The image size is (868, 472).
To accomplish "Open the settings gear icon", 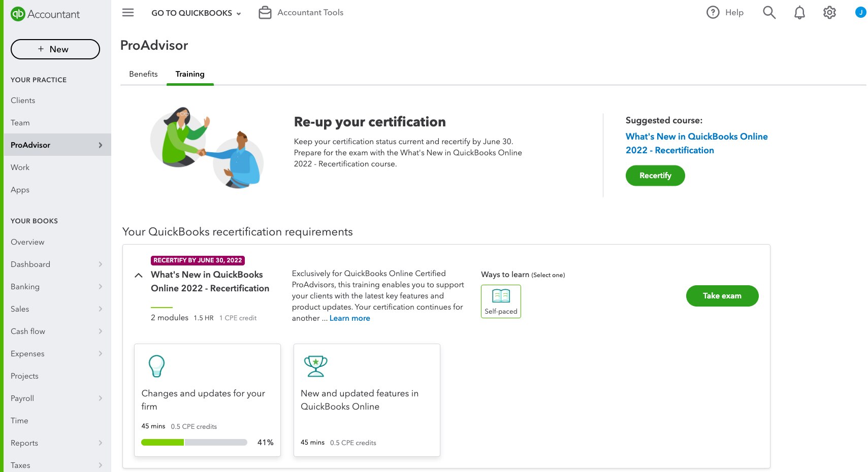I will 829,12.
